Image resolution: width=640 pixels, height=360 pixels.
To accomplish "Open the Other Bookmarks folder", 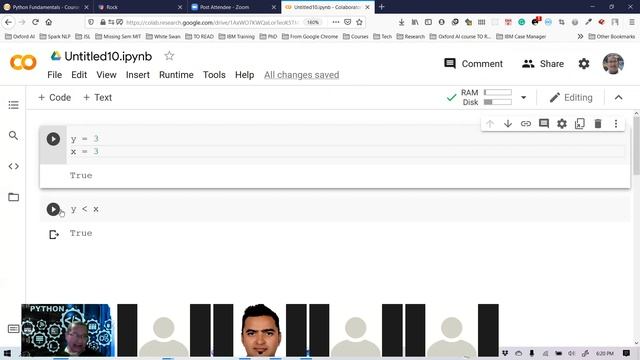I will pyautogui.click(x=611, y=36).
